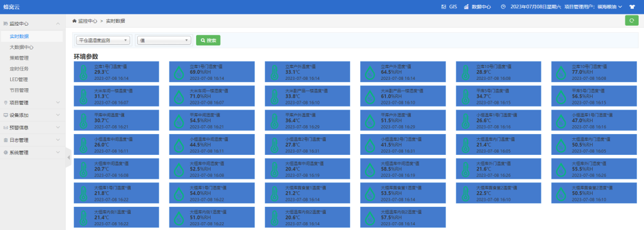This screenshot has width=644, height=230.
Task: Click the 大恒库外门温度 data card
Action: click(x=499, y=169)
